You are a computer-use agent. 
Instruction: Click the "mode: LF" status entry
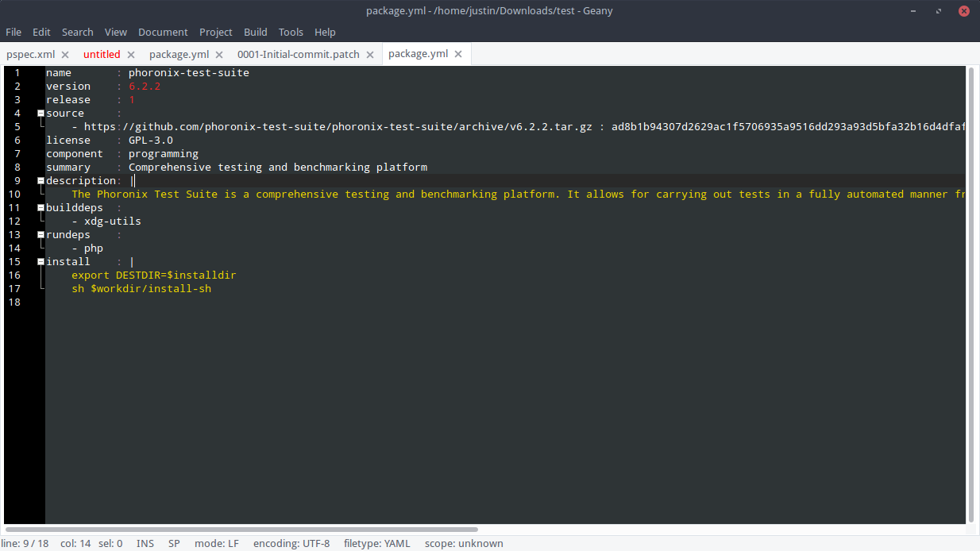click(217, 544)
